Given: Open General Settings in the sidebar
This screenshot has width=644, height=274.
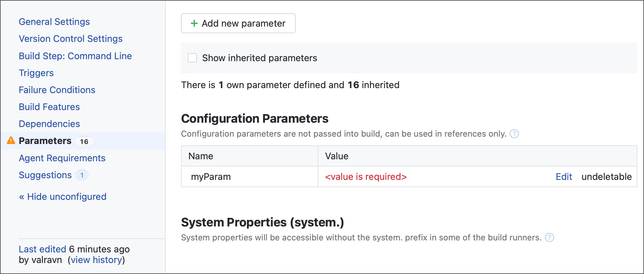Looking at the screenshot, I should click(x=54, y=22).
